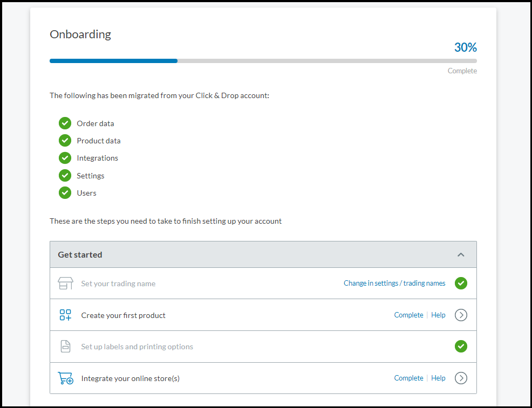Click the storefront icon beside trading name
Screen dimensions: 532x408
[x=65, y=283]
